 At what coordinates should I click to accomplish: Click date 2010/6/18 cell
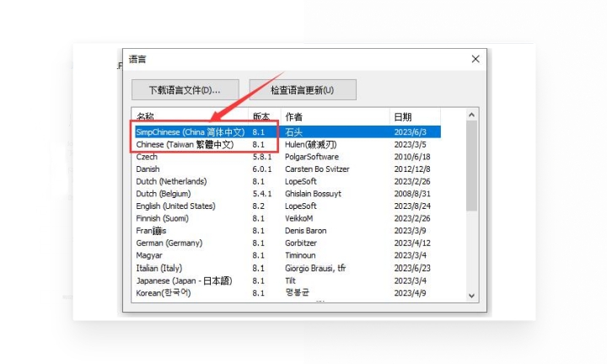(412, 157)
